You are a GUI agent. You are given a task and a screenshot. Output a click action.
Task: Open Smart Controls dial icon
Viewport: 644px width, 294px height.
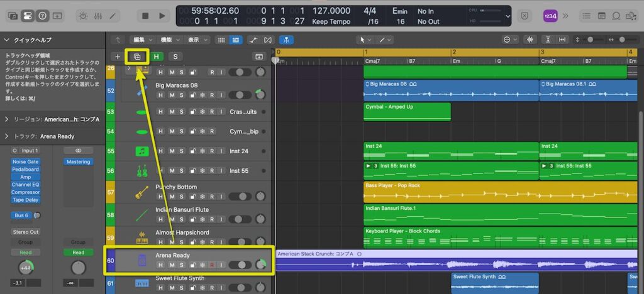pos(83,16)
